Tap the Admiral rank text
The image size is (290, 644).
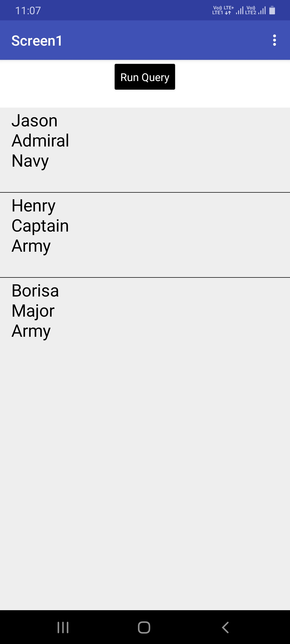click(40, 141)
